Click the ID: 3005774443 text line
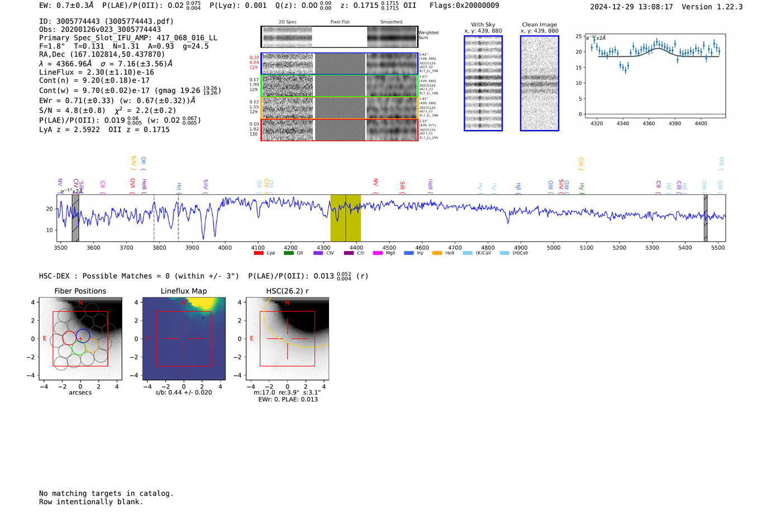The image size is (782, 532). pyautogui.click(x=106, y=21)
